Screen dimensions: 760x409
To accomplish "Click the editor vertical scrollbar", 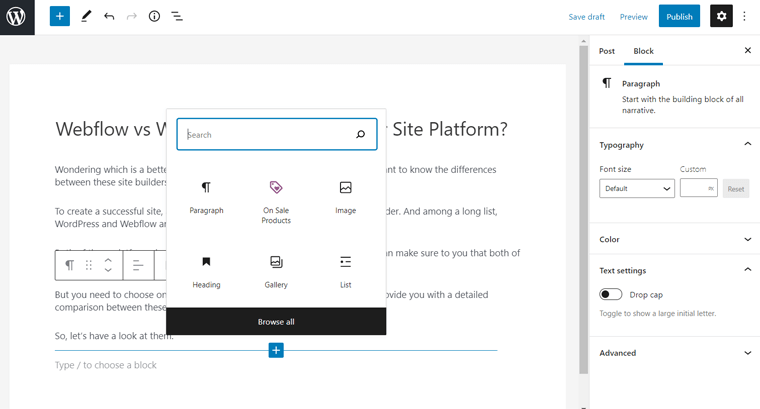I will 584,210.
